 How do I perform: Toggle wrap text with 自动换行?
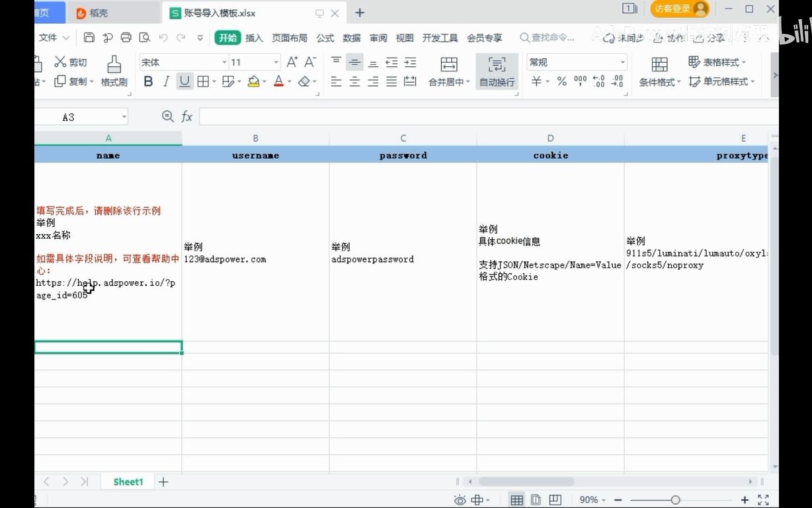tap(497, 71)
